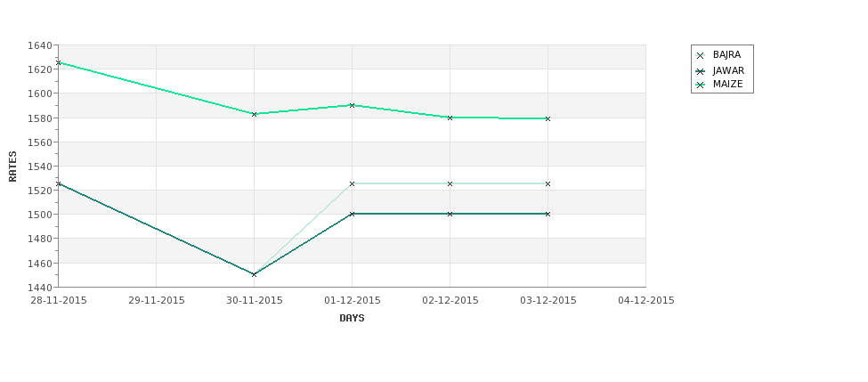Click the MAIZE legend label

click(x=728, y=85)
